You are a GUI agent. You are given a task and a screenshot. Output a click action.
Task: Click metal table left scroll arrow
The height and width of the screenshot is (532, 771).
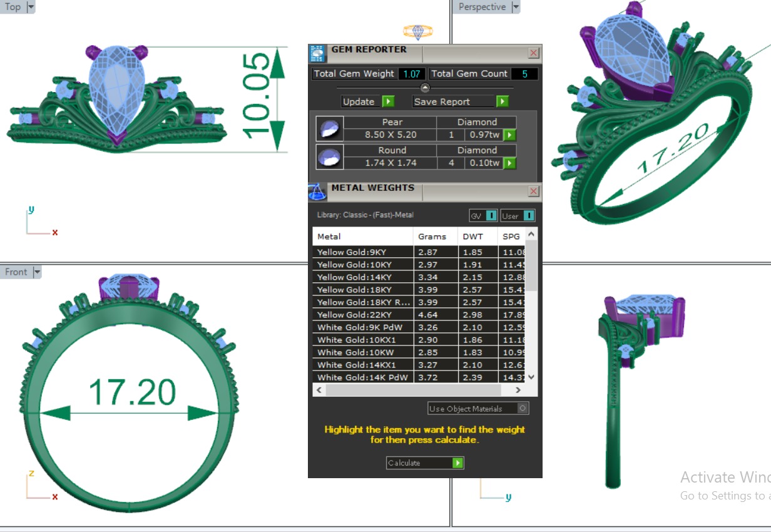point(319,390)
